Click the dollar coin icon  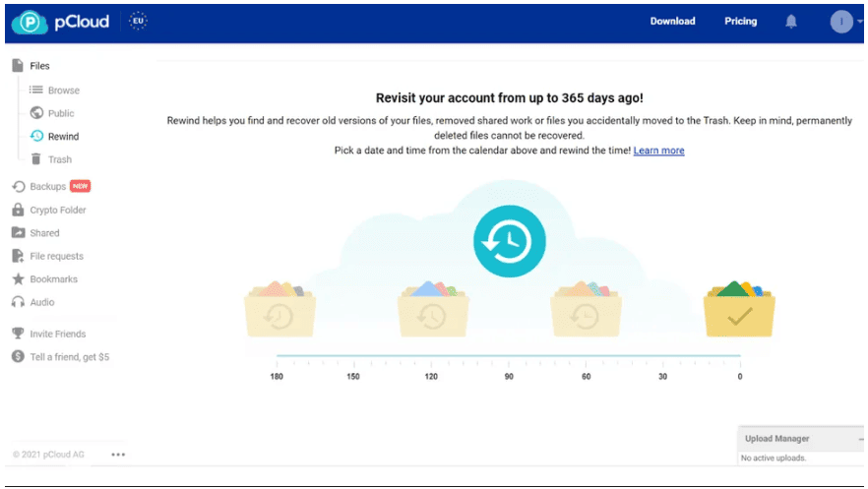tap(18, 356)
